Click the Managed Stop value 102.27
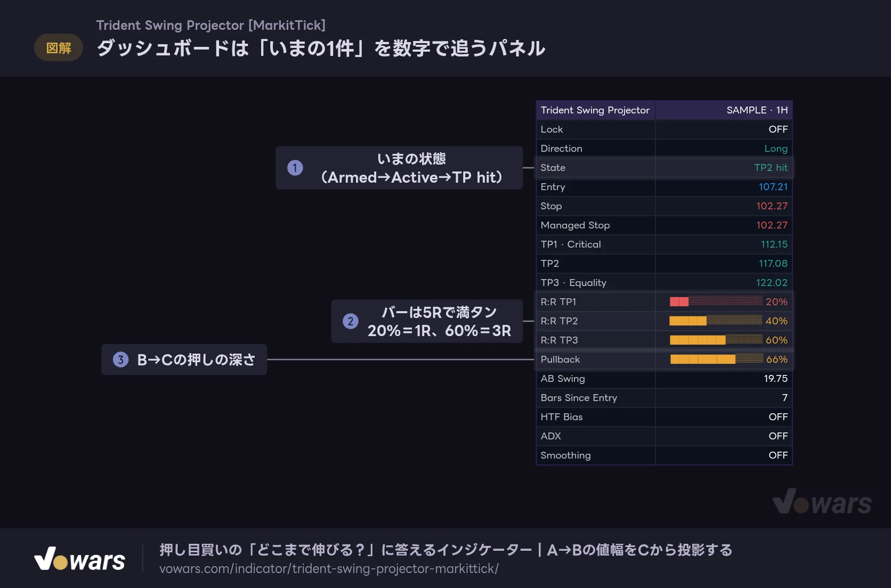This screenshot has height=588, width=891. (x=772, y=225)
